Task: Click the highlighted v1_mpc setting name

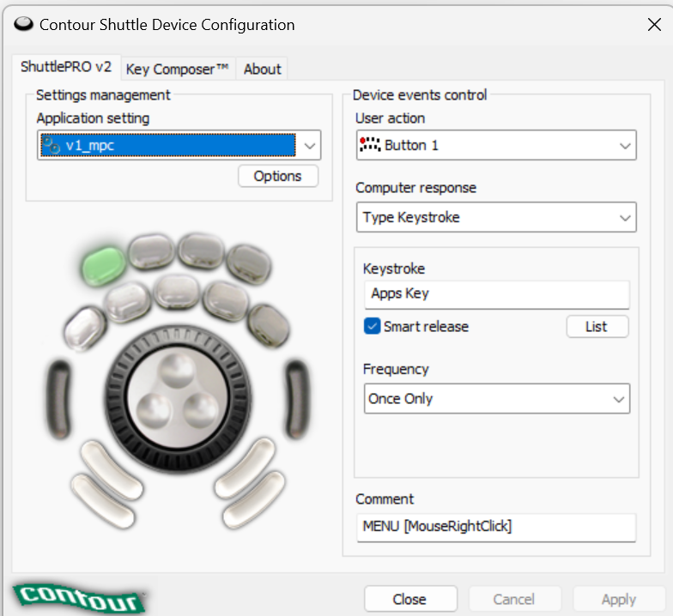Action: (x=90, y=146)
